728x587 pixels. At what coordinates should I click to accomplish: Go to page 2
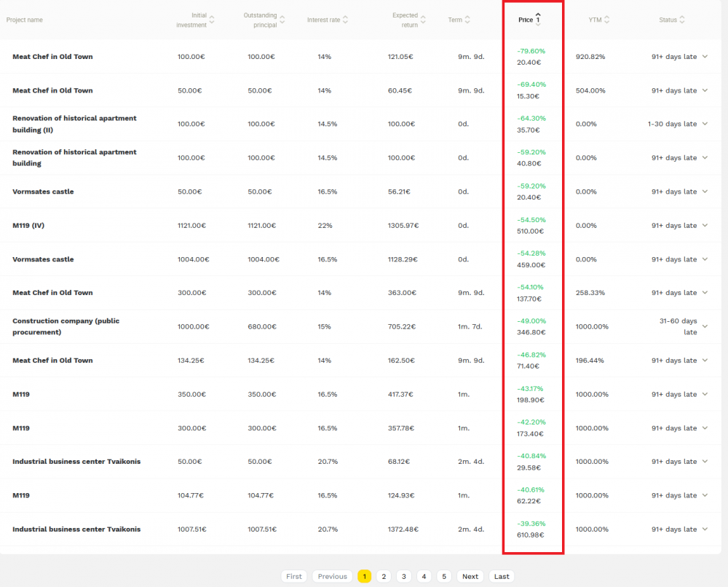(x=384, y=576)
